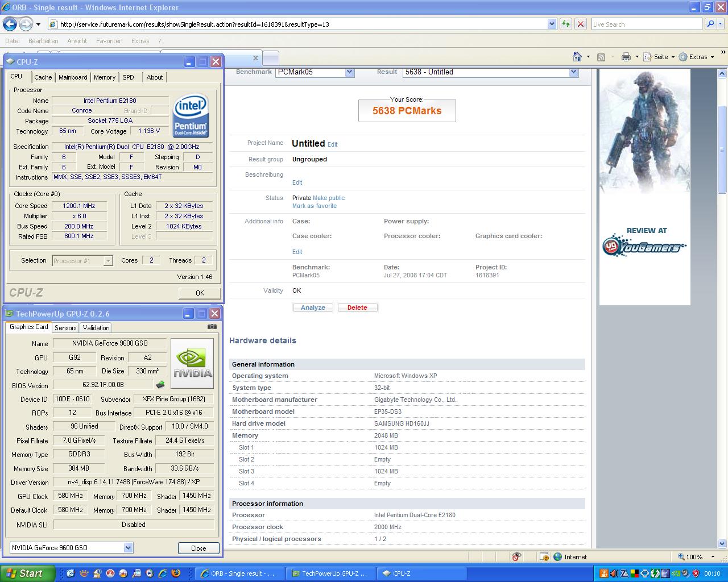Click the blocked popup status icon
The image size is (728, 582).
click(544, 557)
